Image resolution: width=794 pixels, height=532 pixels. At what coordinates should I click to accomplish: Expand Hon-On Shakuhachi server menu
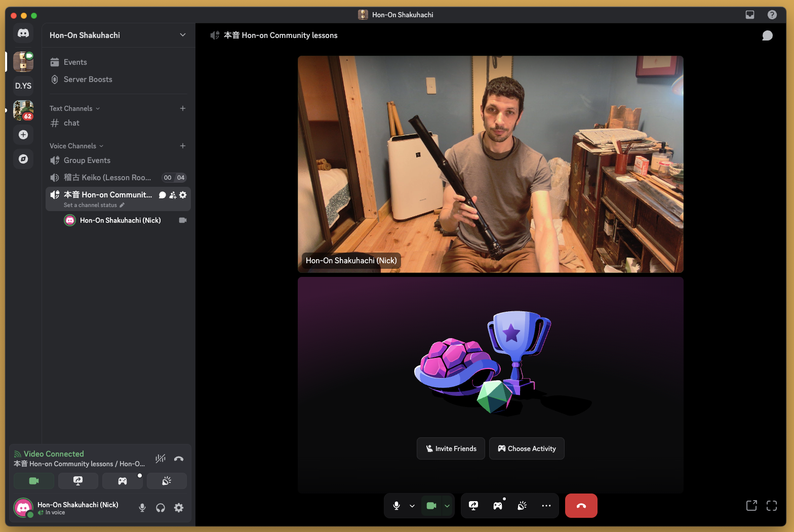[x=182, y=35]
